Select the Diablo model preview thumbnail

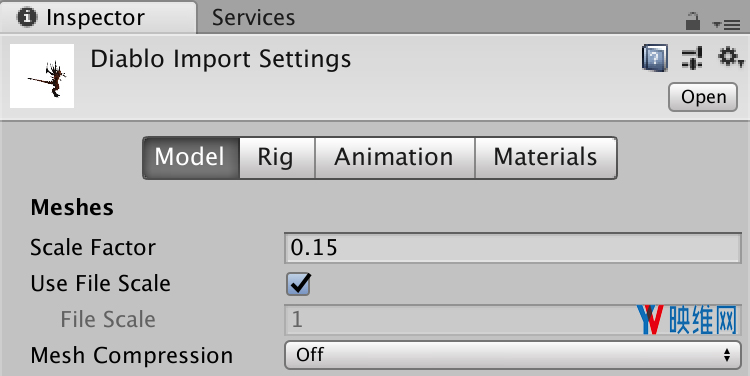pos(42,76)
